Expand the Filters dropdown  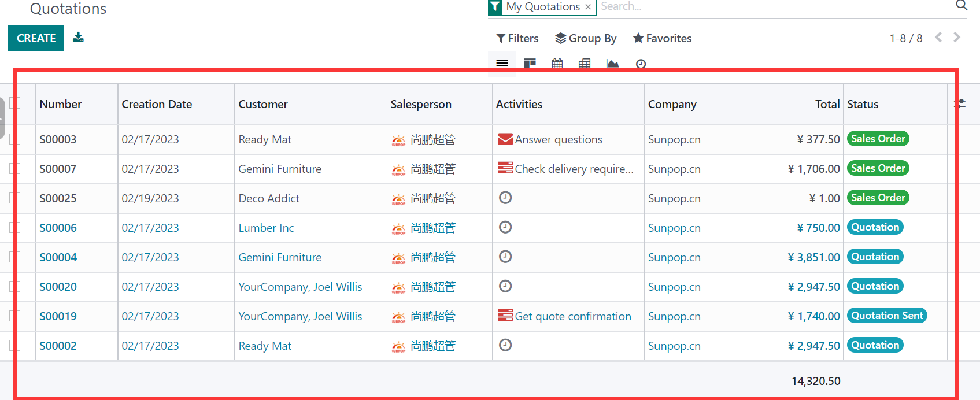[x=517, y=38]
